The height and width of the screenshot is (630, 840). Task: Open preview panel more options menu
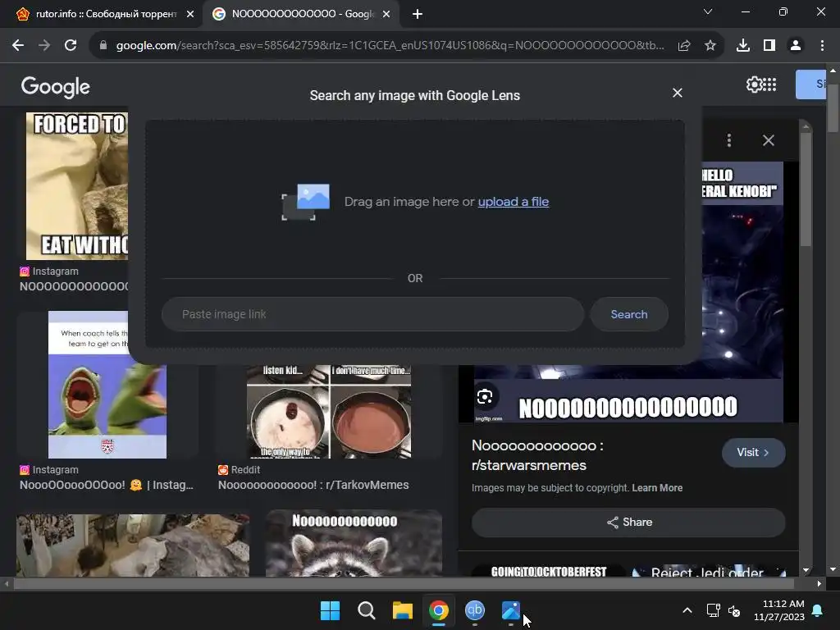pyautogui.click(x=729, y=140)
